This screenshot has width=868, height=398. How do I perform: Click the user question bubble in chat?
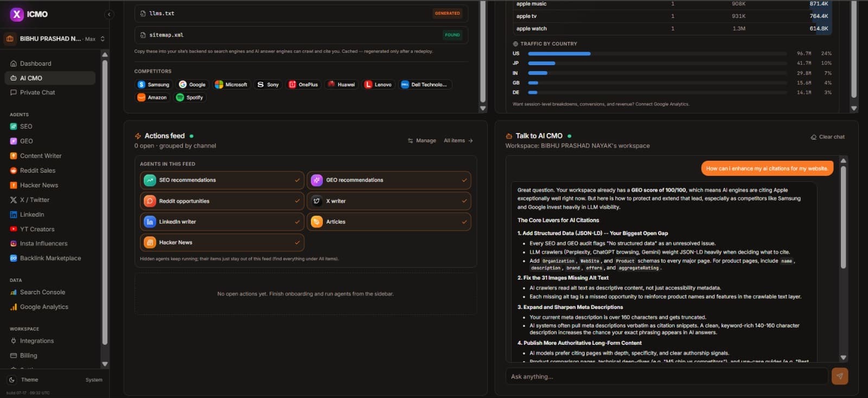click(767, 168)
